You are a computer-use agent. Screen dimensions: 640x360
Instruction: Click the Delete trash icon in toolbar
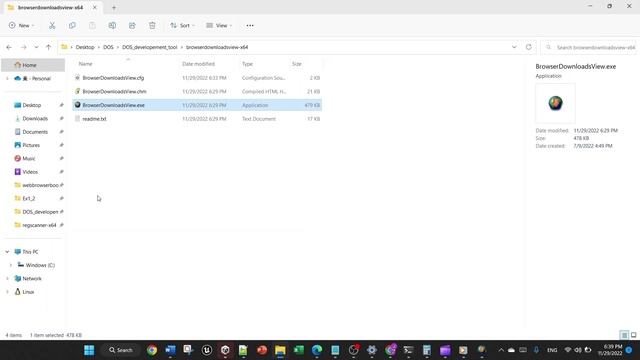[x=152, y=25]
